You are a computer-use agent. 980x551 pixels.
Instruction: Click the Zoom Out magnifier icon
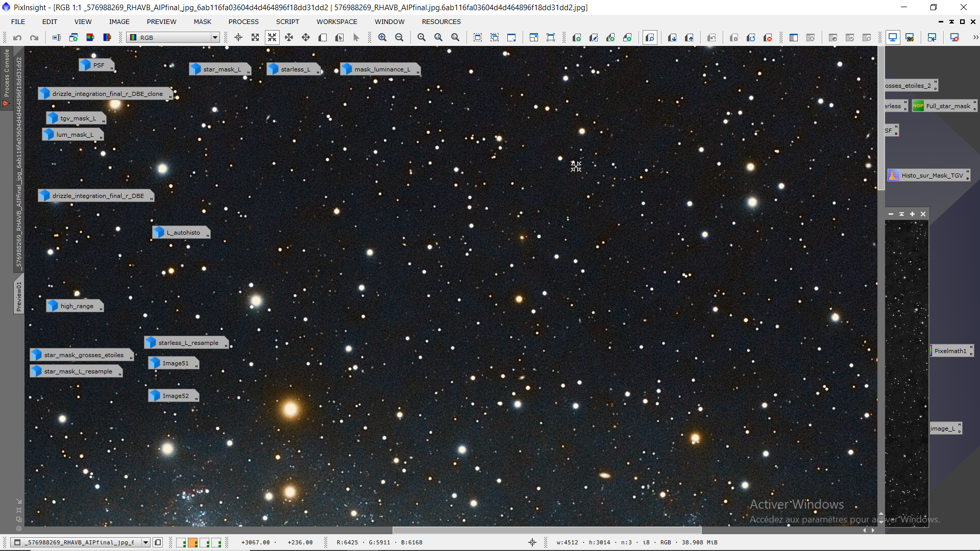[x=399, y=38]
